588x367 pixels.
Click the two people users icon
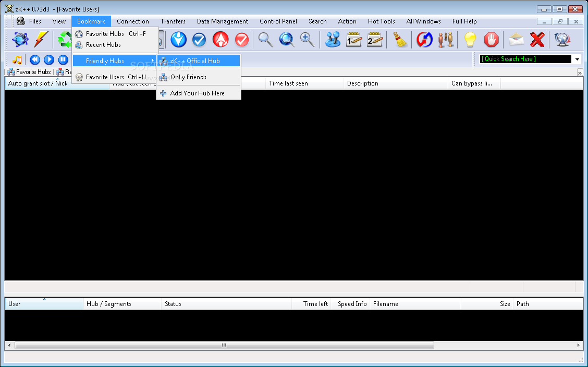coord(446,40)
